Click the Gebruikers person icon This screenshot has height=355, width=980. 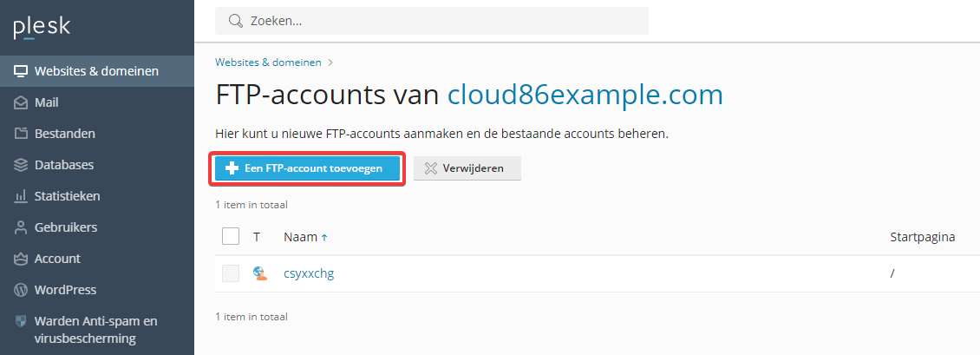[21, 227]
